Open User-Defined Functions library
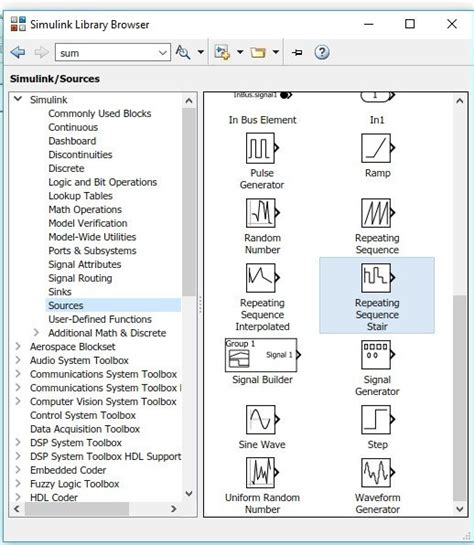The image size is (474, 545). [100, 319]
